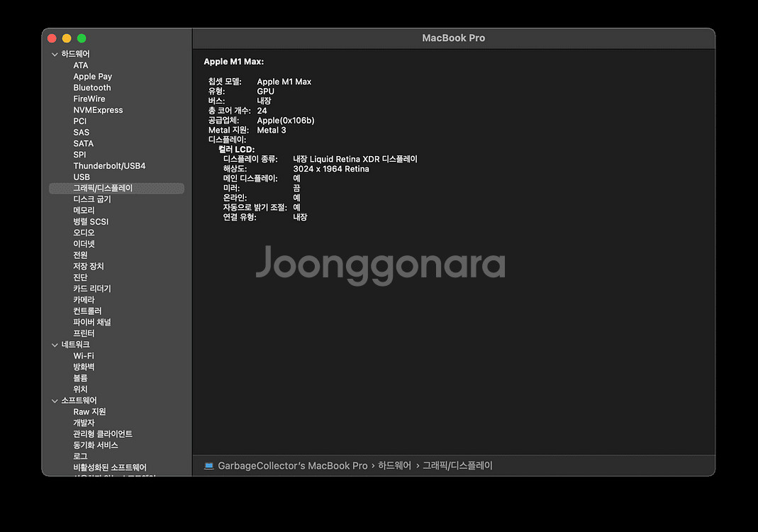Click GarbageCollector's MacBook Pro in path bar
The width and height of the screenshot is (758, 532).
(x=292, y=466)
